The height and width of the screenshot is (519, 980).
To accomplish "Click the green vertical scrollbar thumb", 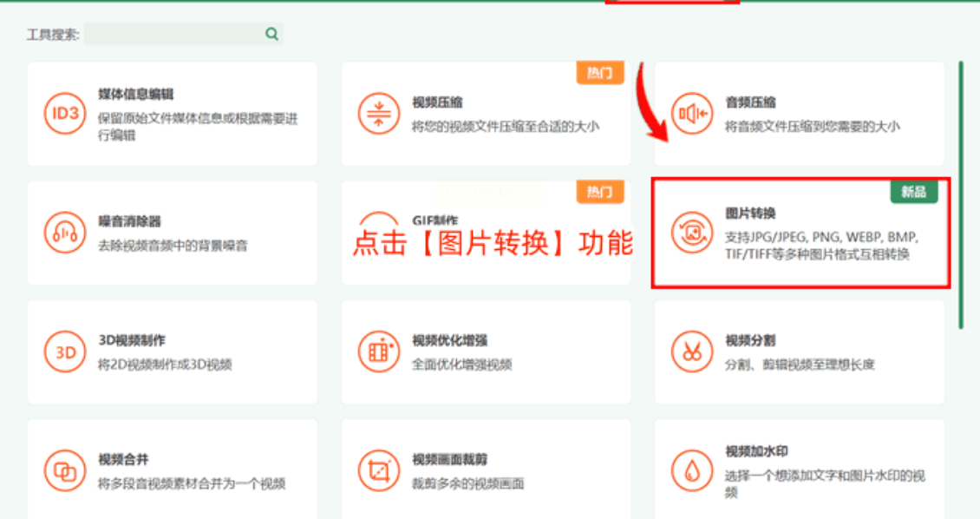I will 961,194.
